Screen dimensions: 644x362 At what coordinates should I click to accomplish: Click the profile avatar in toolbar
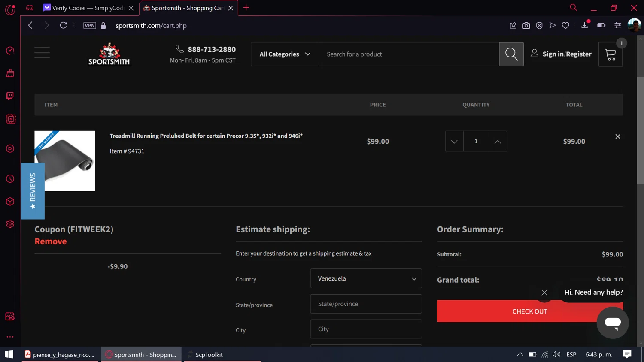click(634, 25)
